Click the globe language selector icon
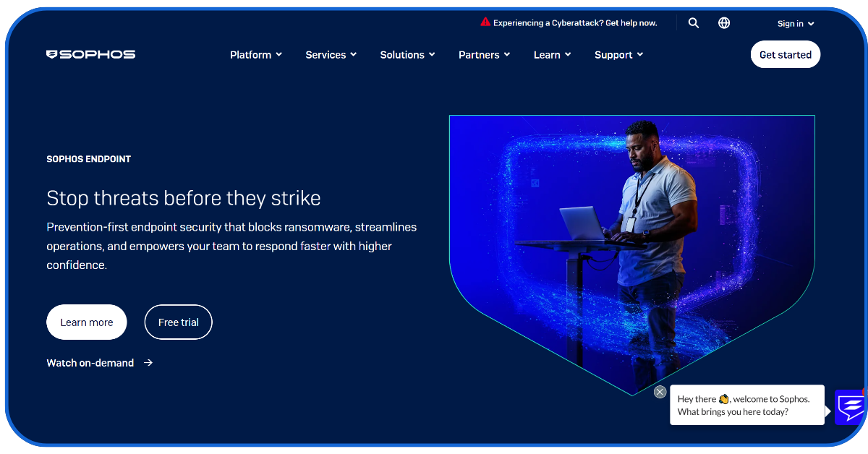 [x=724, y=23]
